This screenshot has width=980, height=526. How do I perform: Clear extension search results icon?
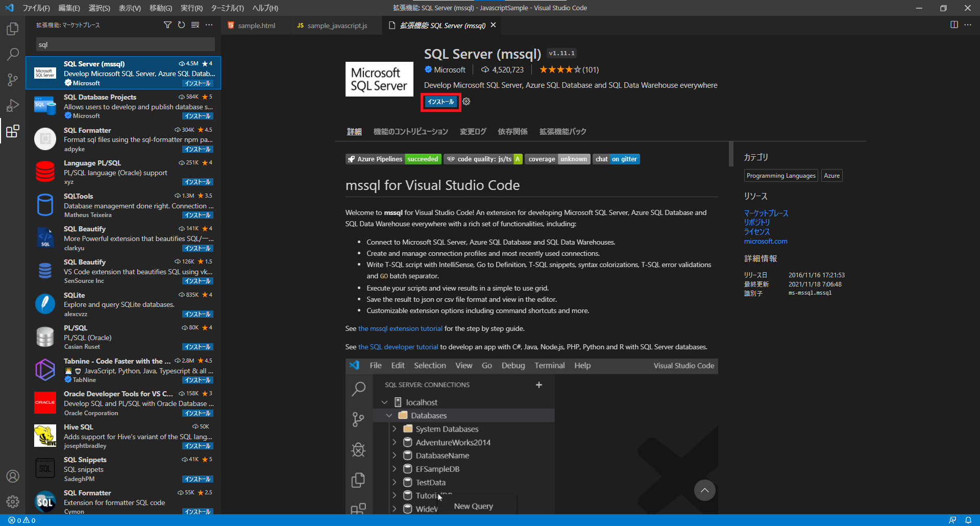coord(195,25)
